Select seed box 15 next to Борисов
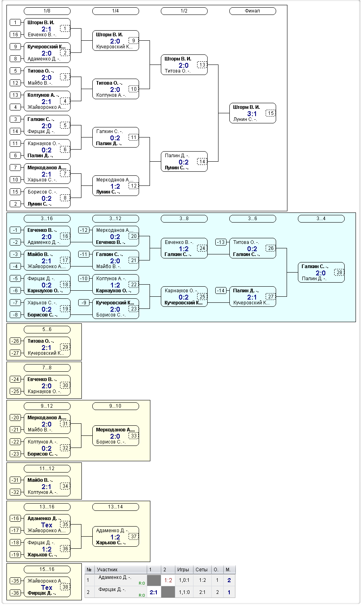 pos(15,192)
